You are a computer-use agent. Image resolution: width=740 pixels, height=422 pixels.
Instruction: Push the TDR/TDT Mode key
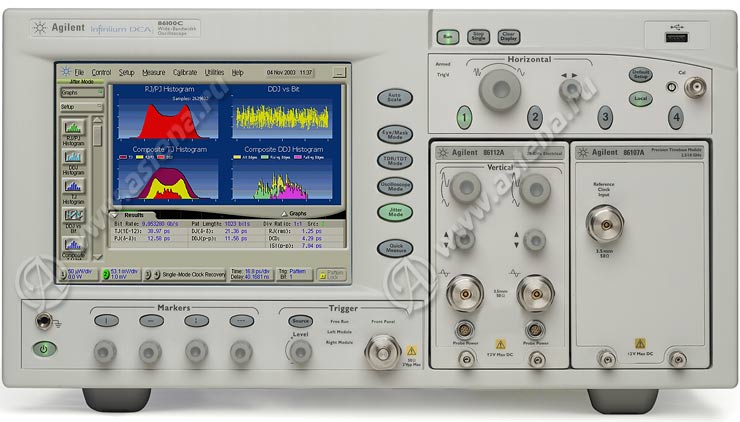point(395,160)
